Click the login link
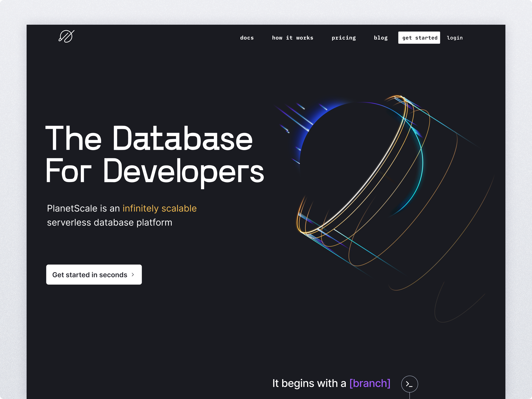The height and width of the screenshot is (399, 532). (454, 38)
